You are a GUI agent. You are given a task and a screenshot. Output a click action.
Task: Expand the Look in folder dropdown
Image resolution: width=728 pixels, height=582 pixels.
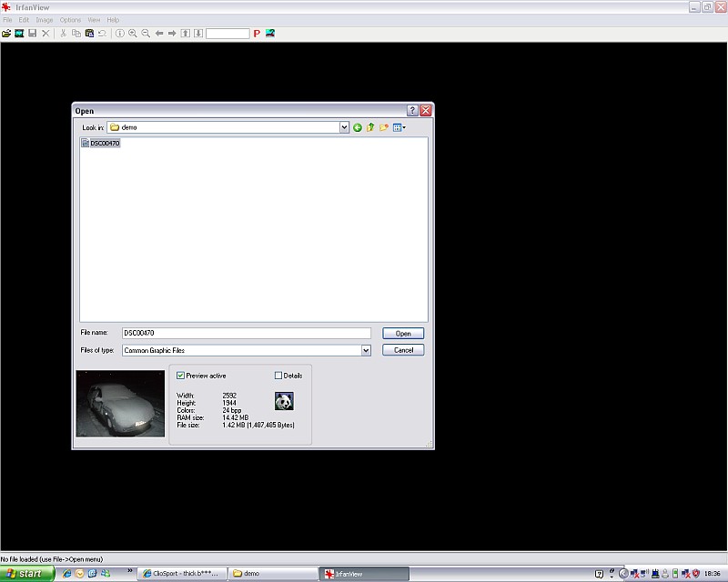[x=344, y=127]
